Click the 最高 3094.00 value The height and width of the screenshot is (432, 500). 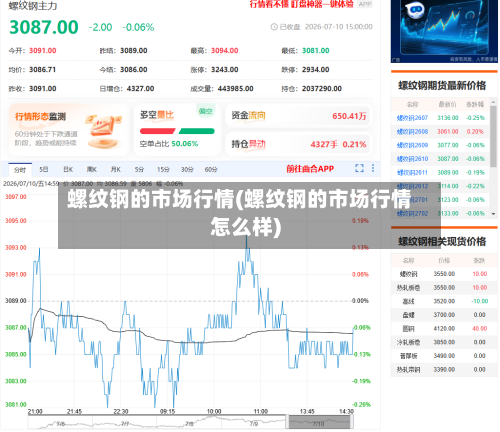(x=224, y=50)
